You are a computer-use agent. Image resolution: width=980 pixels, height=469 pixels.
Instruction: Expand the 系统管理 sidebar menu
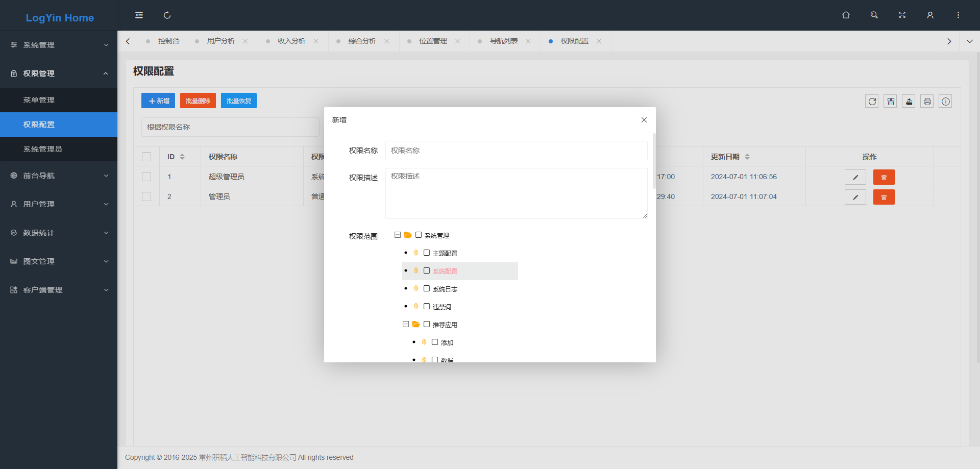tap(59, 45)
